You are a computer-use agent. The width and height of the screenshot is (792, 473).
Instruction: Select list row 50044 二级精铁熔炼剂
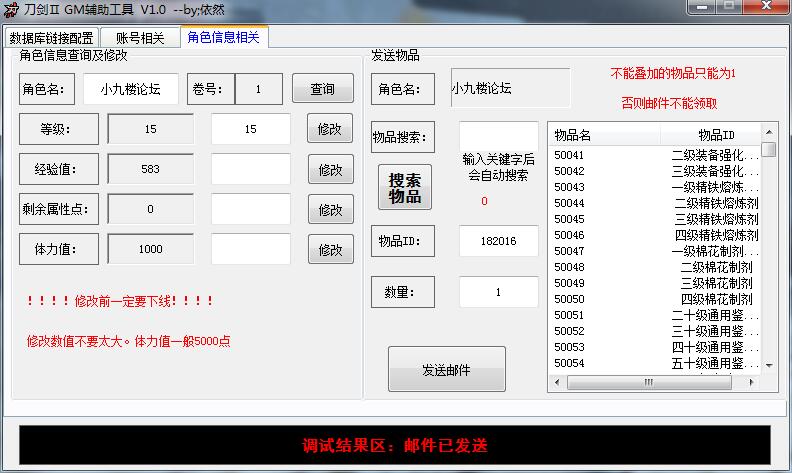point(655,203)
